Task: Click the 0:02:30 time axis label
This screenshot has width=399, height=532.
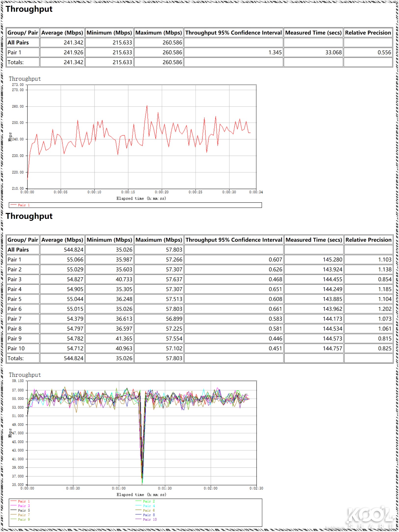Action: click(x=256, y=488)
